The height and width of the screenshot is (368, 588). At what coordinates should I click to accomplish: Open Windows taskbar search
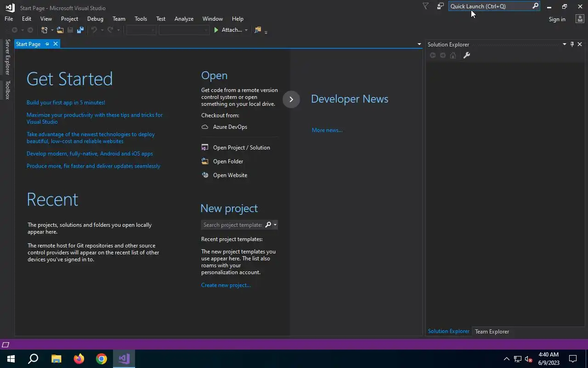[33, 359]
